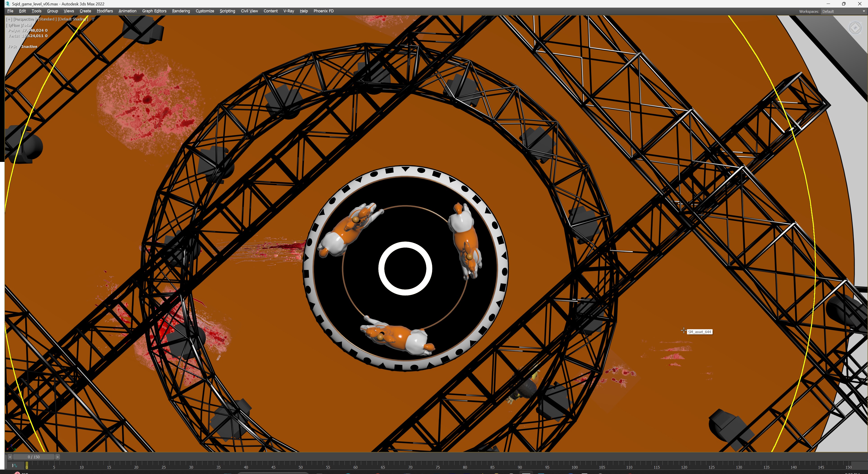Open the V-Ray menu
The height and width of the screenshot is (474, 868).
289,11
